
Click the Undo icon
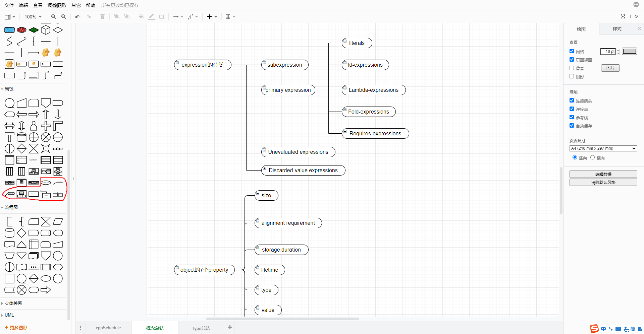(x=77, y=16)
